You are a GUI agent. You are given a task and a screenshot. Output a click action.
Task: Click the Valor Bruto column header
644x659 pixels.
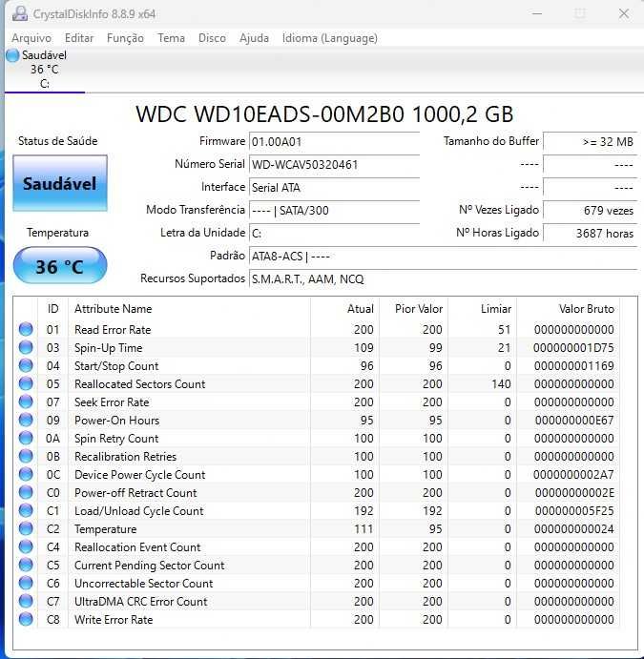pos(569,309)
